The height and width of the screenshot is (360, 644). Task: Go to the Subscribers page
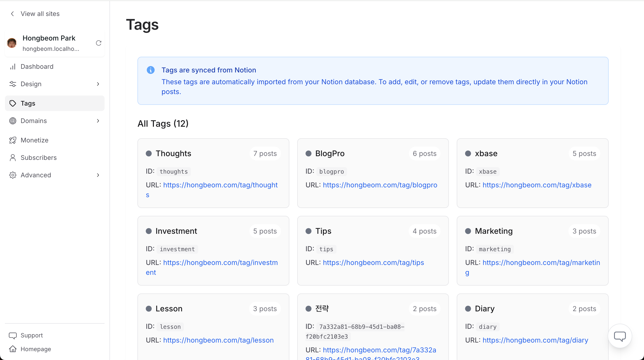pyautogui.click(x=55, y=158)
